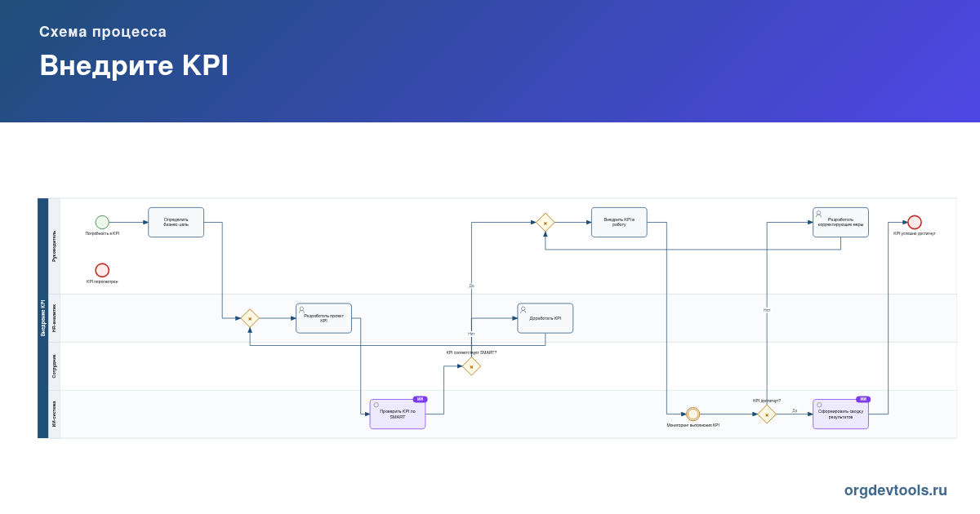The image size is (980, 514).
Task: Click the ИИ badge on 'Сформировать сводку результатов'
Action: pos(863,399)
